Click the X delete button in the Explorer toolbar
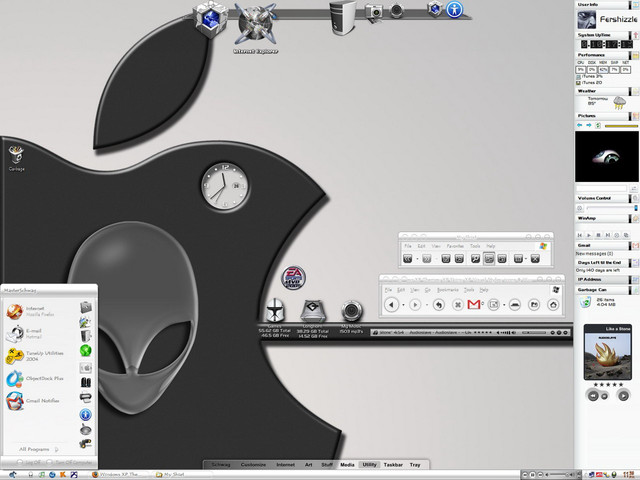 point(535,259)
